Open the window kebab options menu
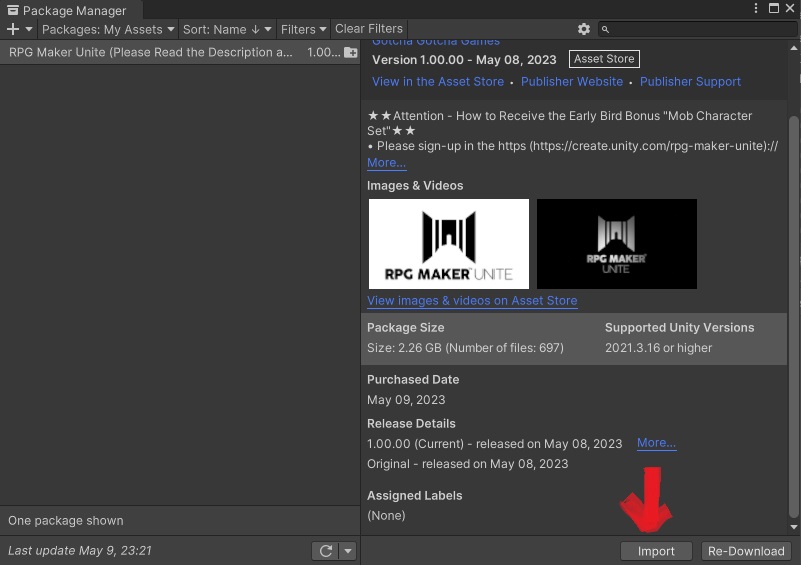 [756, 8]
